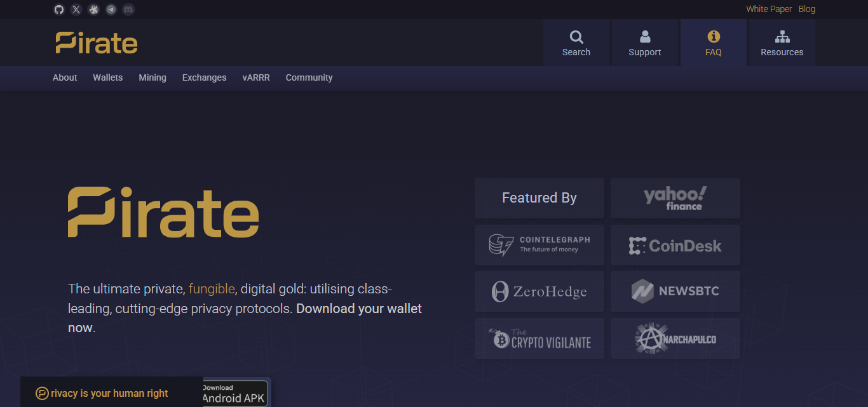The image size is (868, 407).
Task: Open the Mining menu
Action: pos(153,77)
